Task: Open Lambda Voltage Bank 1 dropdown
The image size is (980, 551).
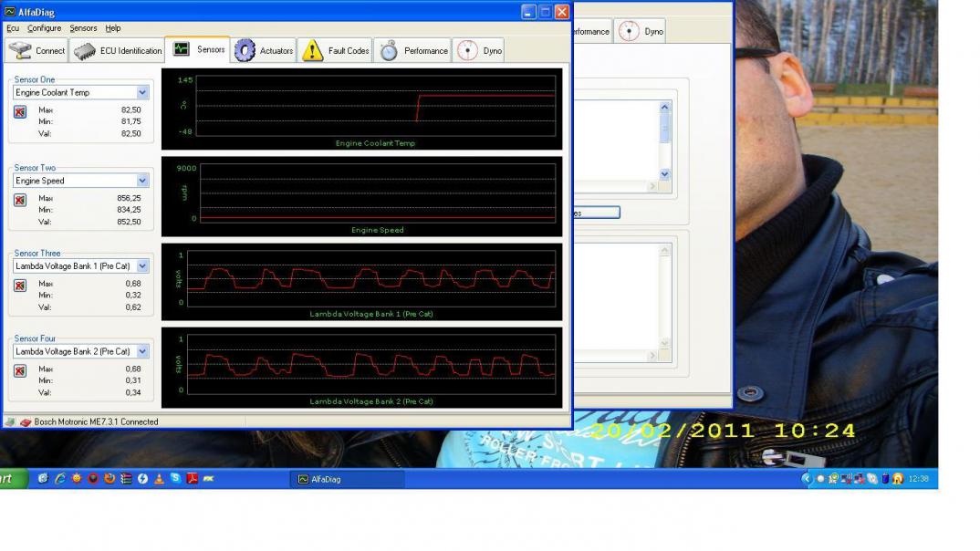Action: point(142,266)
